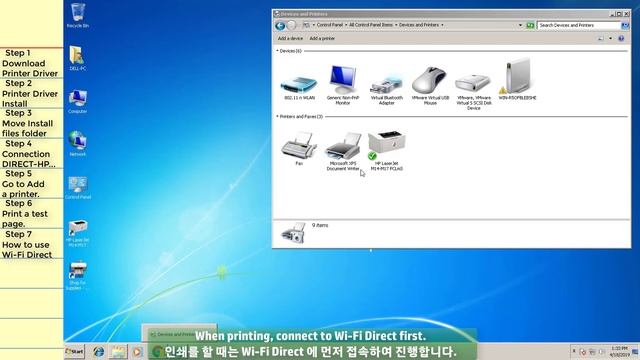
Task: Click the search magnifier icon in Explorer
Action: tap(624, 25)
